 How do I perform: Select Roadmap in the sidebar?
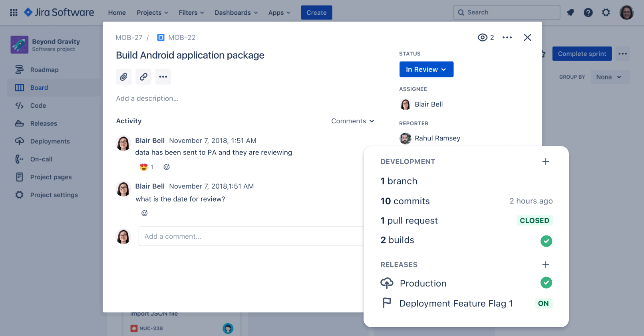pos(44,70)
